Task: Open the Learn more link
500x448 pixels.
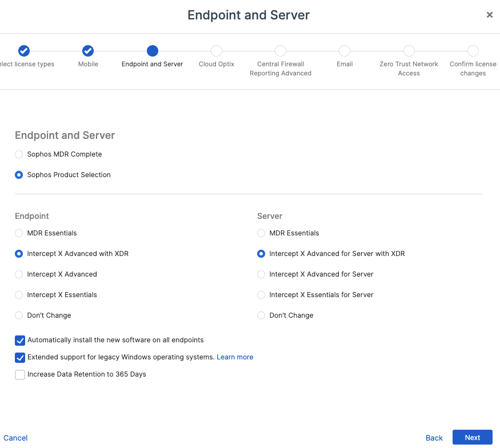Action: coord(235,357)
